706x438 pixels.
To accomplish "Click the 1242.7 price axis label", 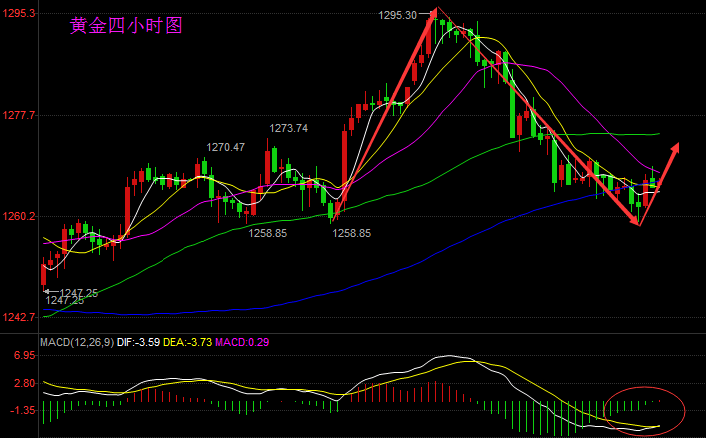I will click(18, 317).
